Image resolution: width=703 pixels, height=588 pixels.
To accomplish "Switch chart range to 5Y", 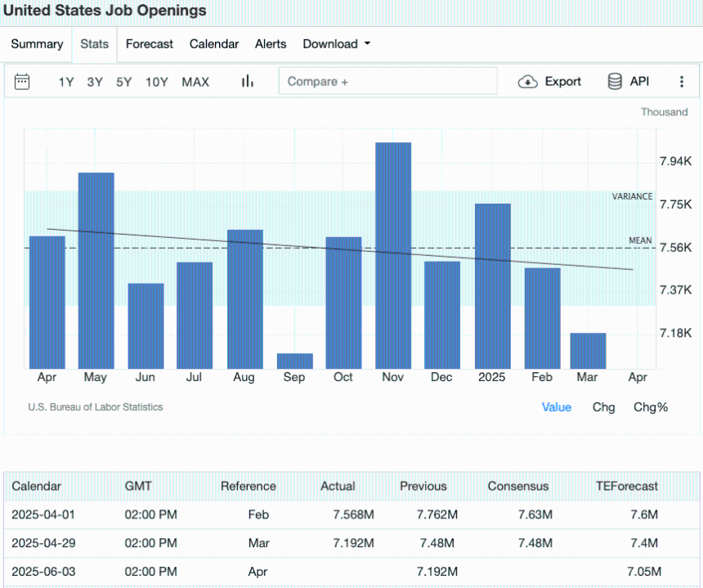I will click(123, 82).
